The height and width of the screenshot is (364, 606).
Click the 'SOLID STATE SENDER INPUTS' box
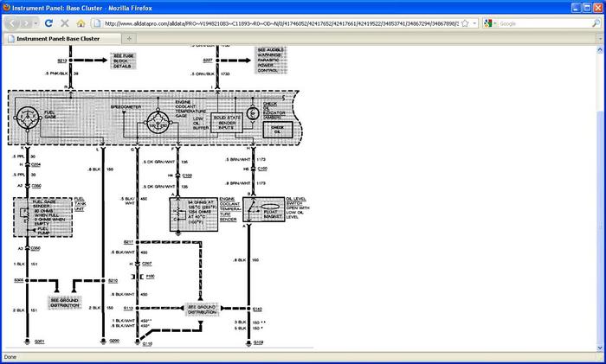227,123
